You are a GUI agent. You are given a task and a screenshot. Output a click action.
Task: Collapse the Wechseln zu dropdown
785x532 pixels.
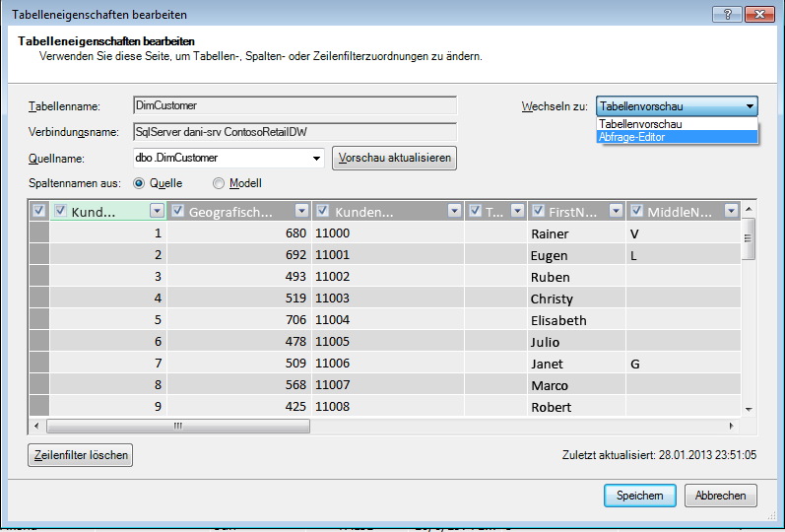(750, 106)
